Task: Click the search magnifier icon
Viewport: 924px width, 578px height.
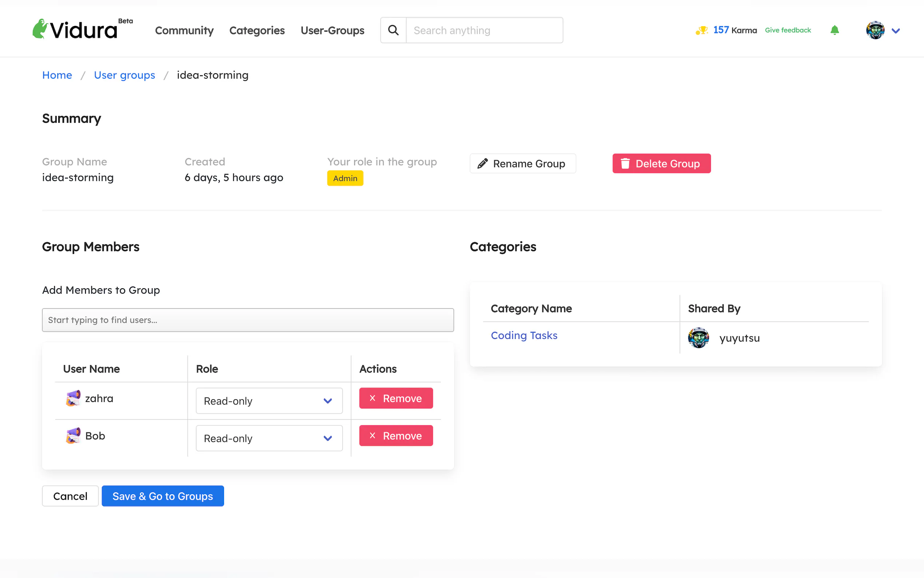Action: (393, 30)
